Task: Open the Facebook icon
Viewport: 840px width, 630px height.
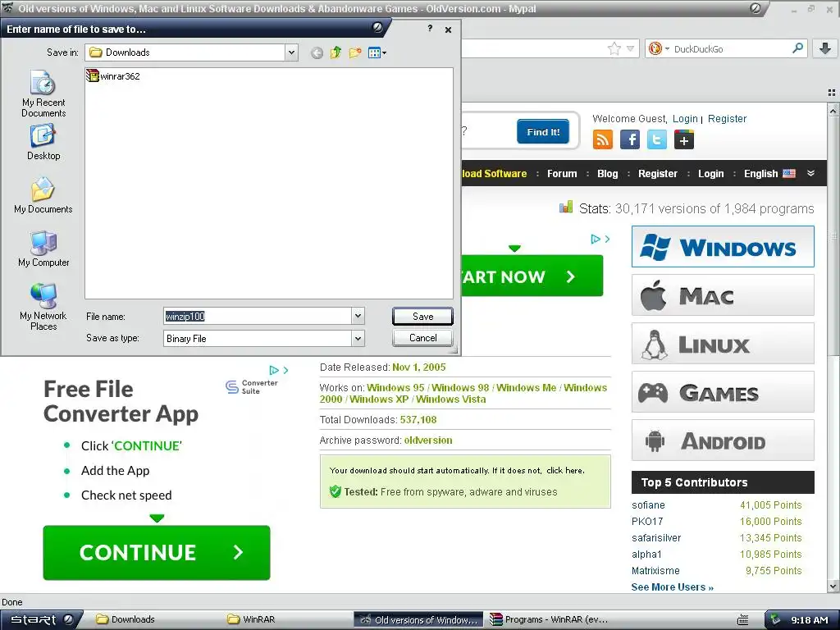Action: (629, 139)
